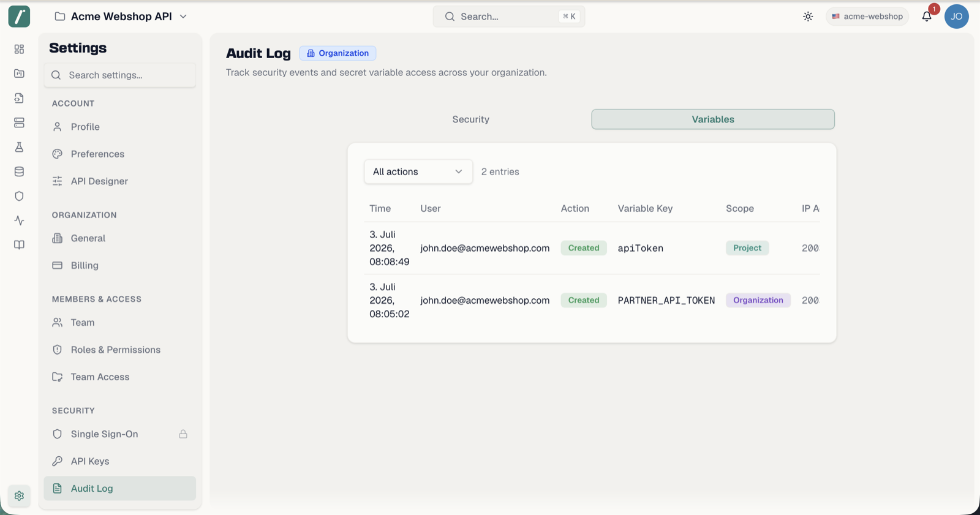Open notifications bell icon

(927, 17)
